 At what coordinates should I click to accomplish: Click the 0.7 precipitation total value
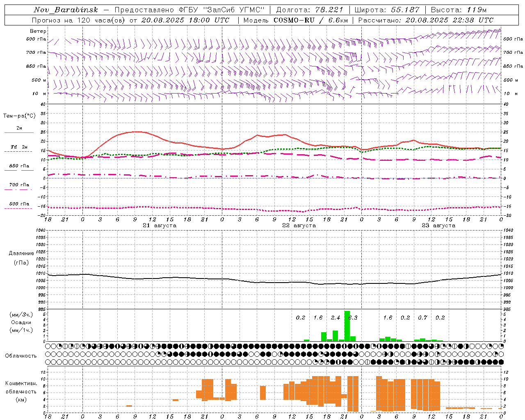pos(422,318)
